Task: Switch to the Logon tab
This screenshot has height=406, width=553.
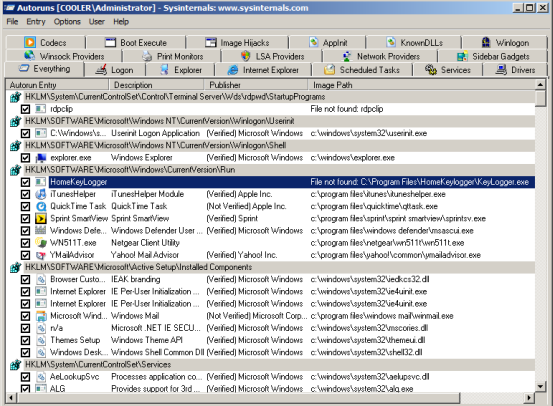Action: tap(115, 70)
